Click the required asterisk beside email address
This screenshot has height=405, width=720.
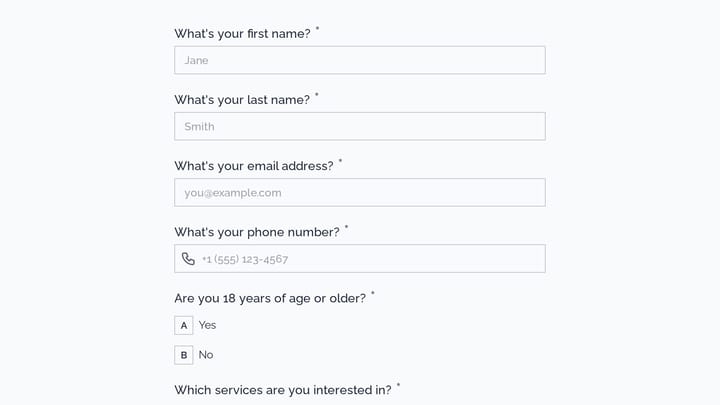[x=340, y=161]
